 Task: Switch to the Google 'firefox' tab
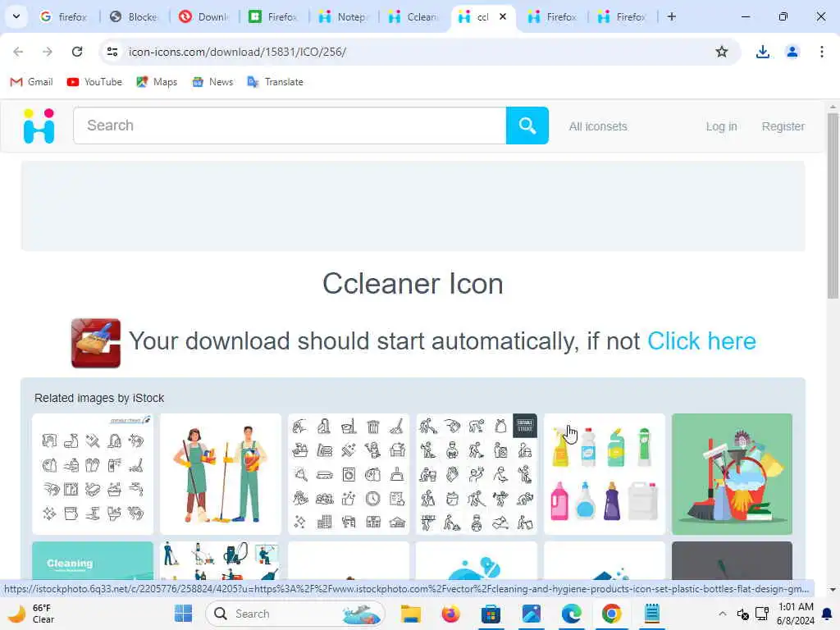tap(64, 17)
